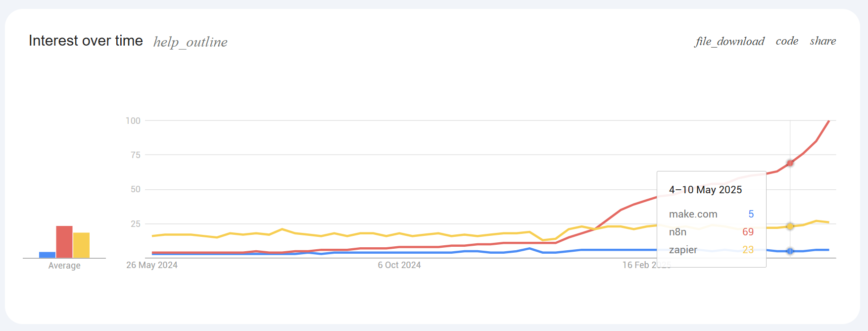Click the blue make.com data point marker
The height and width of the screenshot is (331, 868).
790,251
